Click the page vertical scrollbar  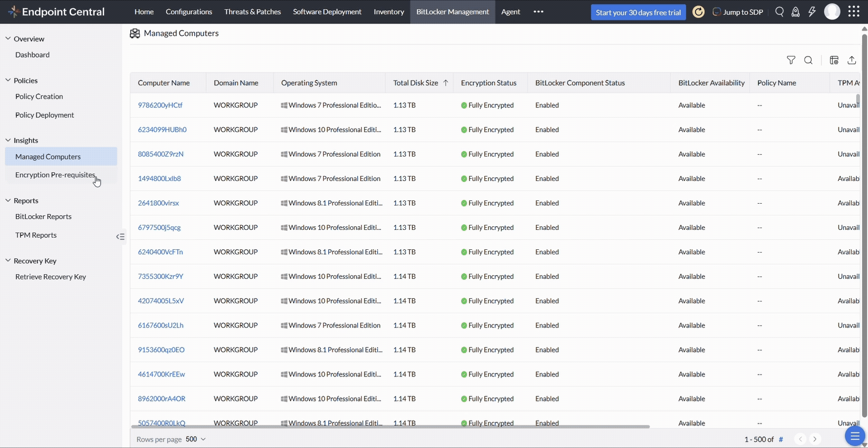click(864, 225)
